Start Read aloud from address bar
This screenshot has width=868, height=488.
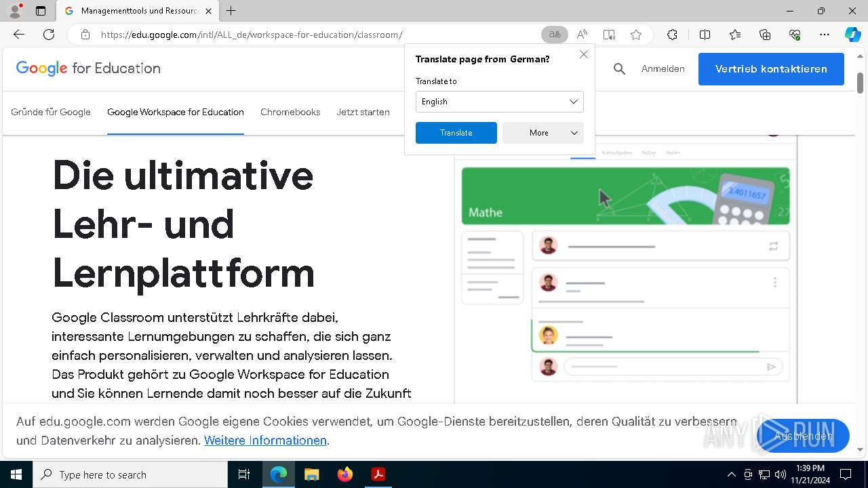582,35
